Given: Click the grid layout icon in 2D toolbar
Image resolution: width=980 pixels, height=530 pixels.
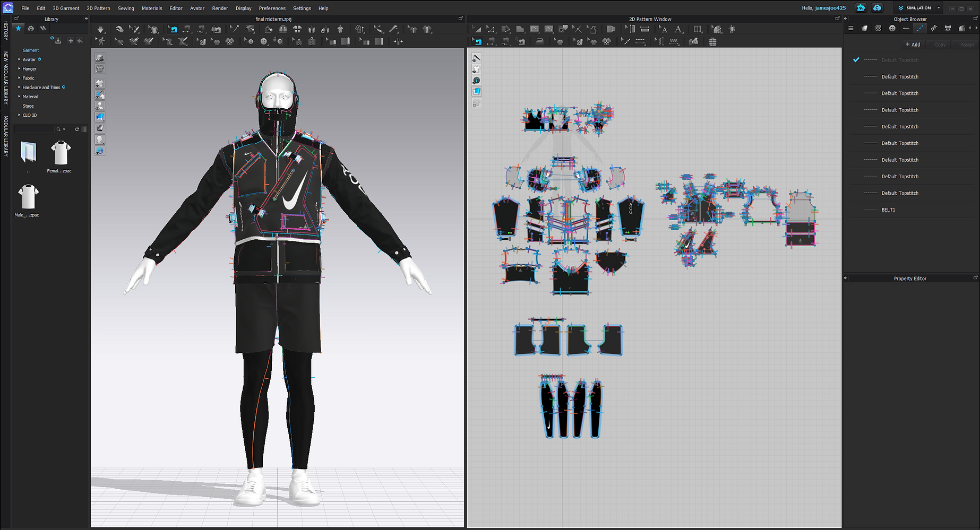Looking at the screenshot, I should [712, 41].
